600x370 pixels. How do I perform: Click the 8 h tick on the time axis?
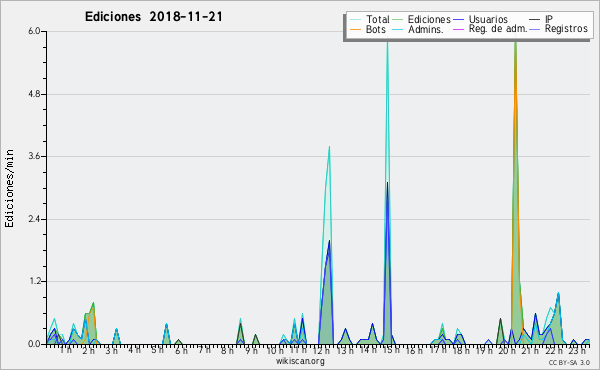(x=227, y=350)
